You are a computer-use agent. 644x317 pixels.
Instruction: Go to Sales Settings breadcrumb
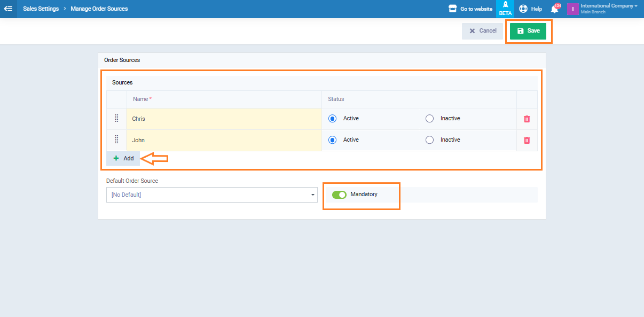41,9
